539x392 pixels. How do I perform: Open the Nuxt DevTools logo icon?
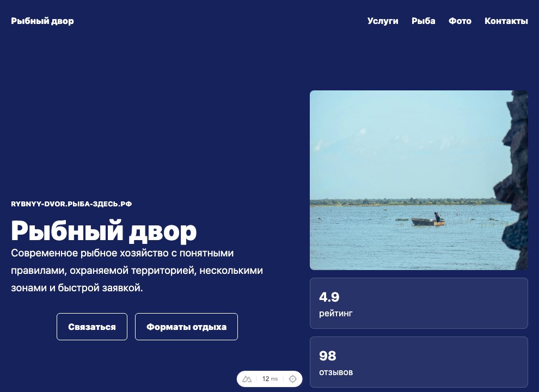click(x=247, y=379)
